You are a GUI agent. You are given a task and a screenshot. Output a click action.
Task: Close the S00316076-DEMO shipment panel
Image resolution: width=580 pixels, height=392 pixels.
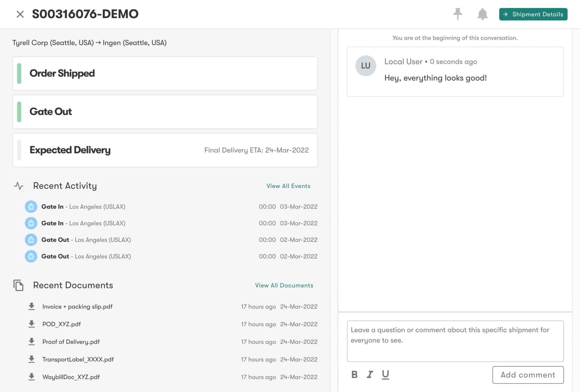click(20, 14)
